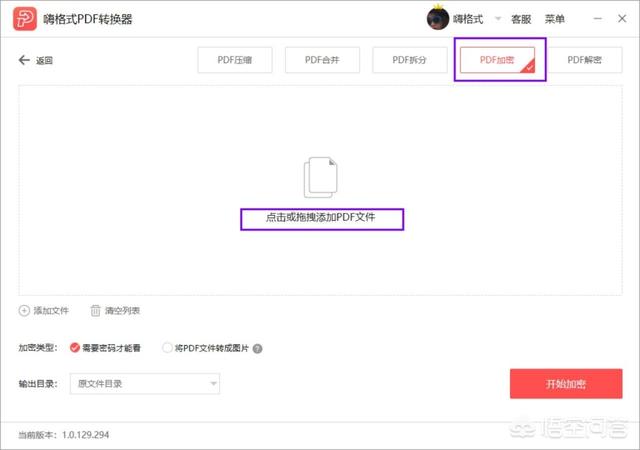Click the user avatar picture
This screenshot has height=450, width=640.
438,19
